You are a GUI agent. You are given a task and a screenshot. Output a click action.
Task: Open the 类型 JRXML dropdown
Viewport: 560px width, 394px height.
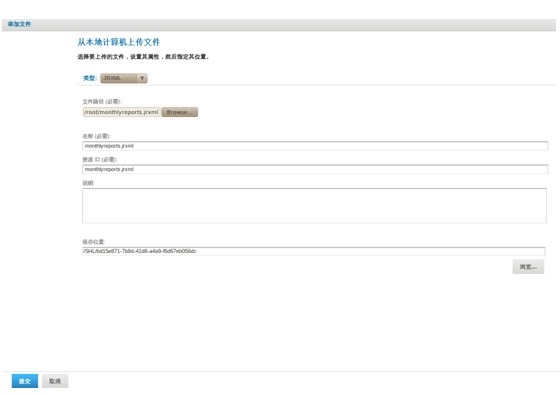pyautogui.click(x=124, y=78)
